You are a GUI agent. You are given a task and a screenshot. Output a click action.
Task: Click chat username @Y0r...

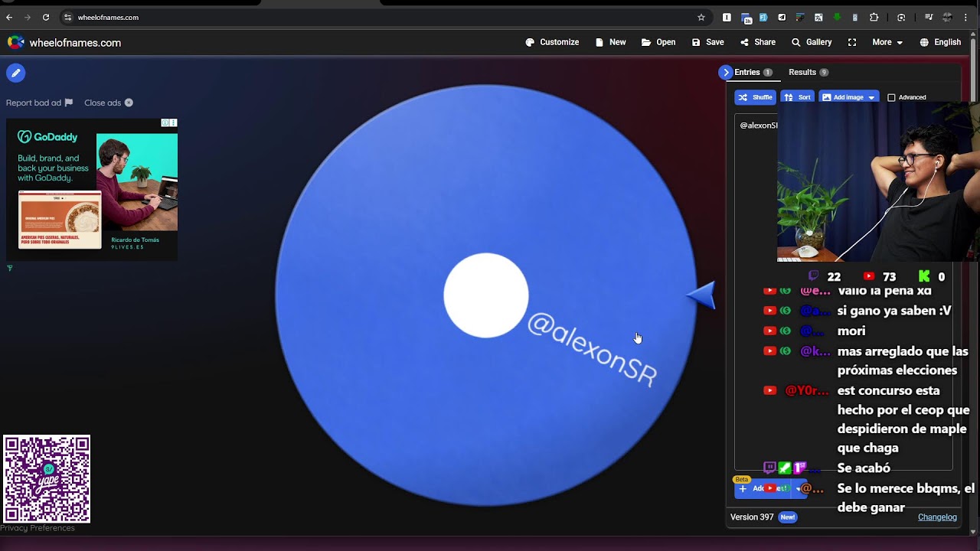(x=807, y=390)
